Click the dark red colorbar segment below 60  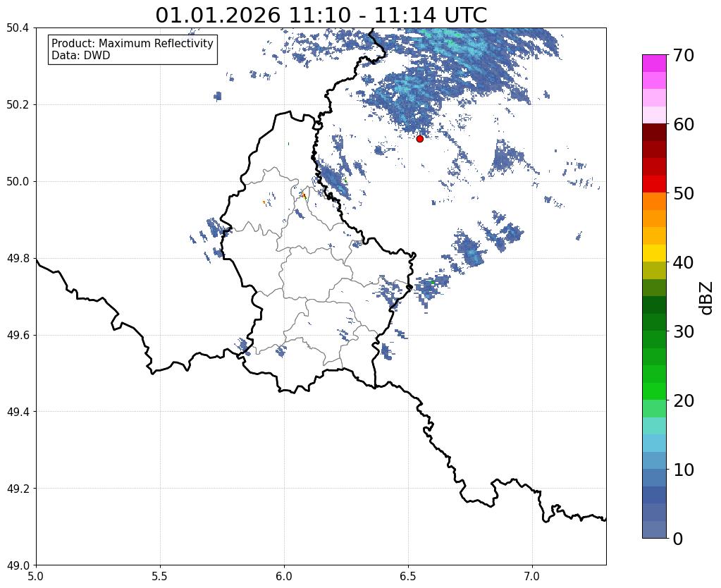(x=654, y=132)
